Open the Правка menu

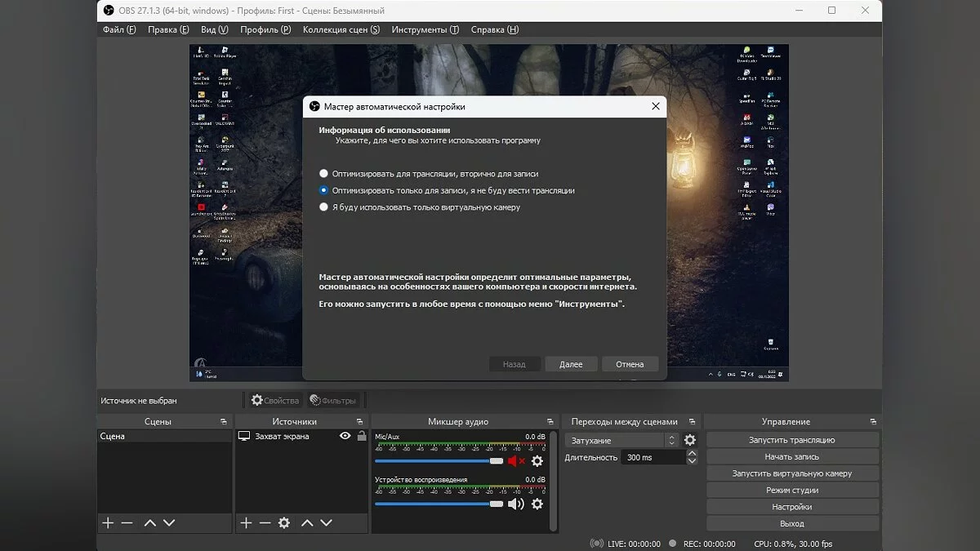point(168,29)
